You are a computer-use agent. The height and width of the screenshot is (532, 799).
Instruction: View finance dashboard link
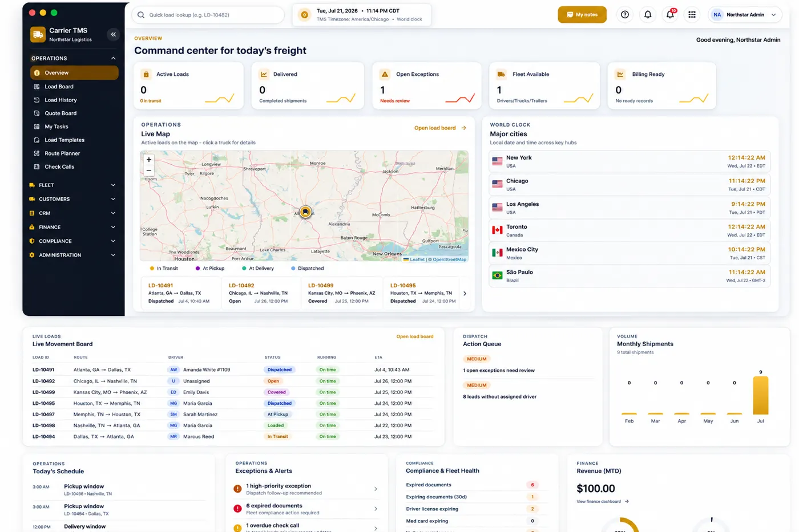tap(603, 502)
